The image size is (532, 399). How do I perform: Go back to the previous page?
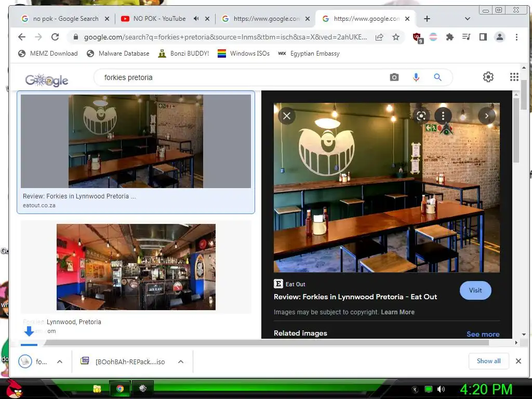pyautogui.click(x=22, y=37)
